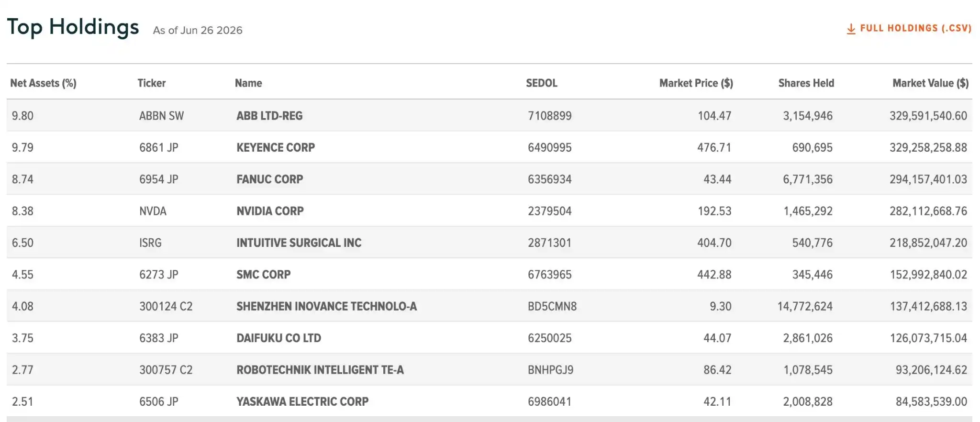Image resolution: width=980 pixels, height=422 pixels.
Task: Click market value 329,258,258.88
Action: click(x=928, y=147)
